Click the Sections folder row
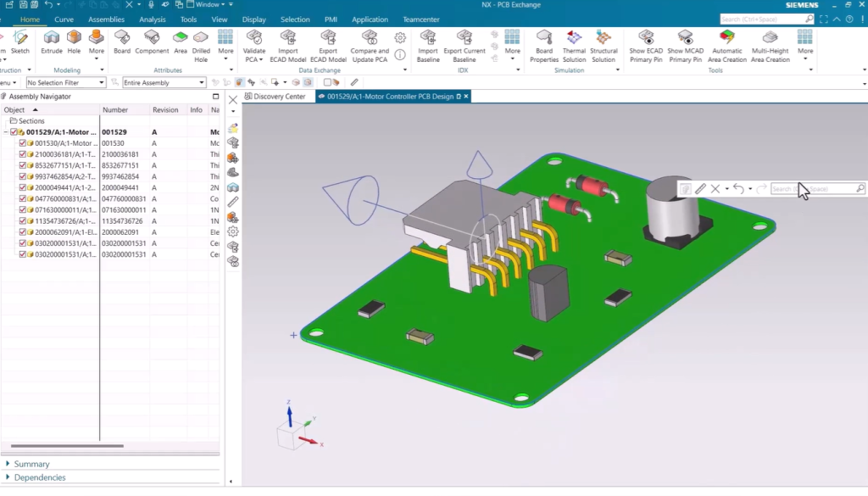This screenshot has height=496, width=868. (x=26, y=120)
